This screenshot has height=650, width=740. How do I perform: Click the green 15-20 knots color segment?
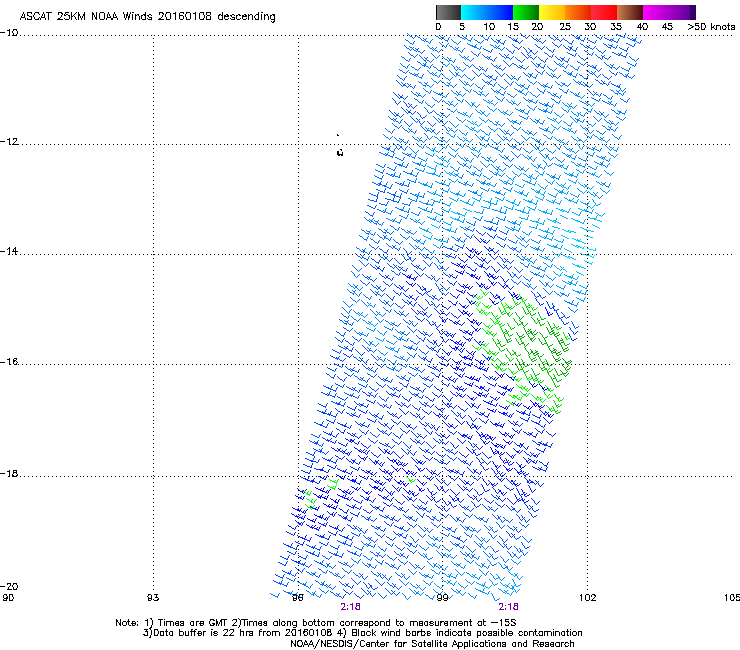(526, 12)
